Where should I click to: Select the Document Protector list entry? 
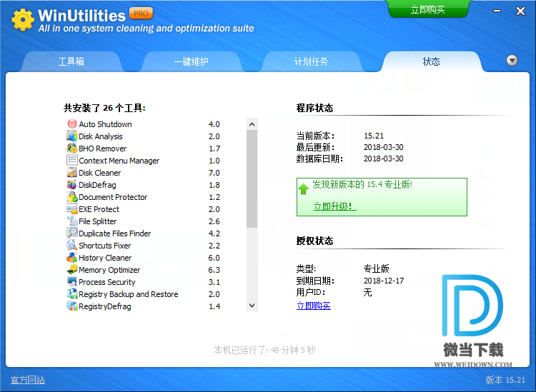click(x=144, y=196)
